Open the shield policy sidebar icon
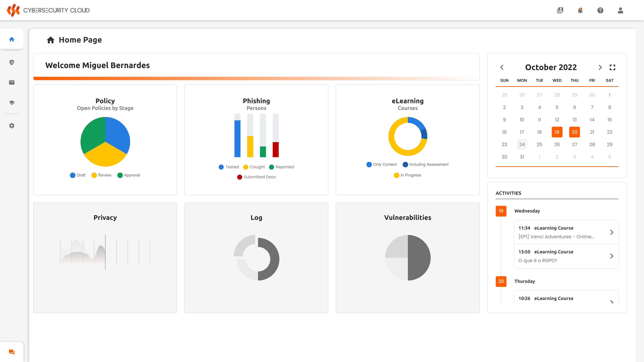The height and width of the screenshot is (362, 644). [12, 62]
